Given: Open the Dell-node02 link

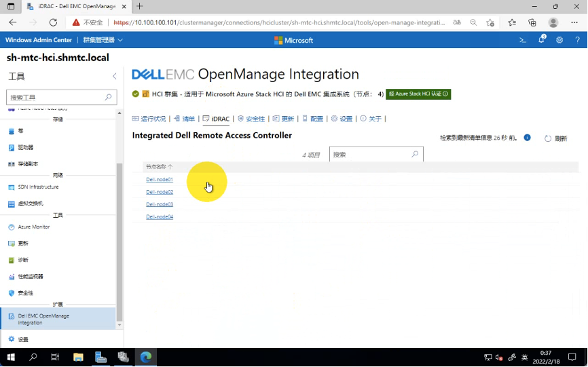Looking at the screenshot, I should pyautogui.click(x=160, y=192).
